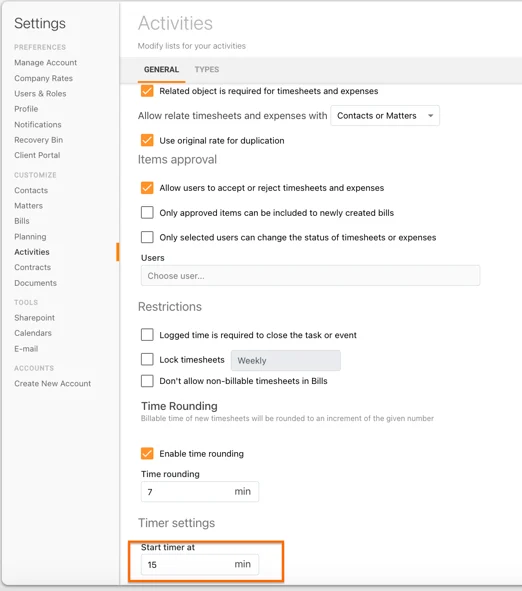Click the Time rounding minutes field

(x=200, y=491)
